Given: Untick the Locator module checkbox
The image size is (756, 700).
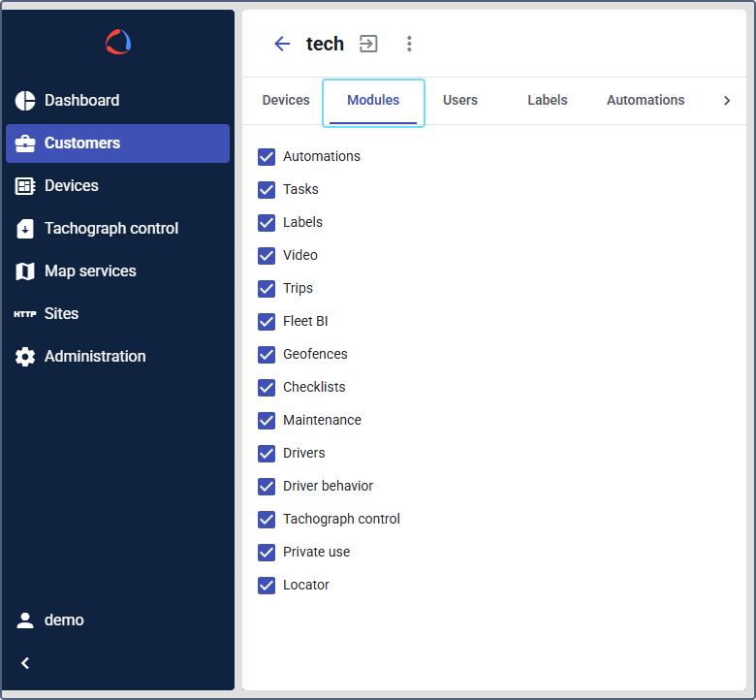Looking at the screenshot, I should click(267, 586).
